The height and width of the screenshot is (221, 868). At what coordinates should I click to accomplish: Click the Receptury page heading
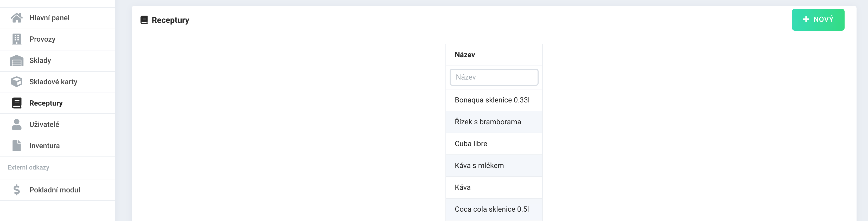[170, 20]
